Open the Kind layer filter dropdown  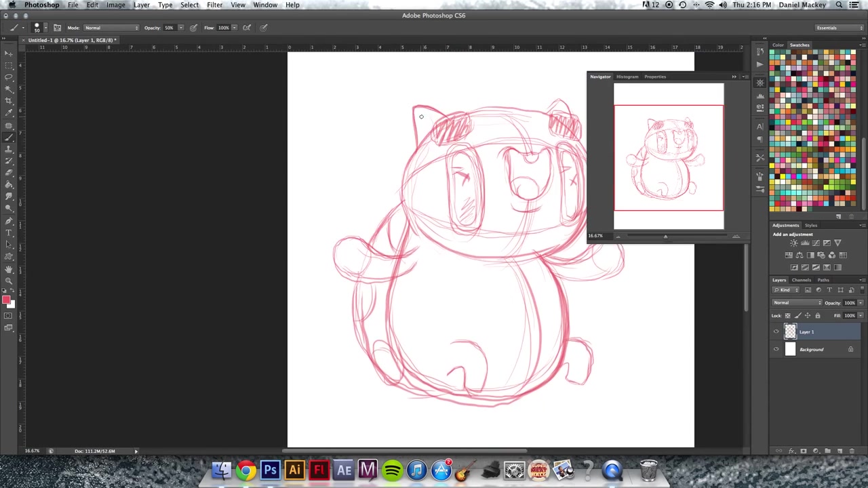pos(785,290)
